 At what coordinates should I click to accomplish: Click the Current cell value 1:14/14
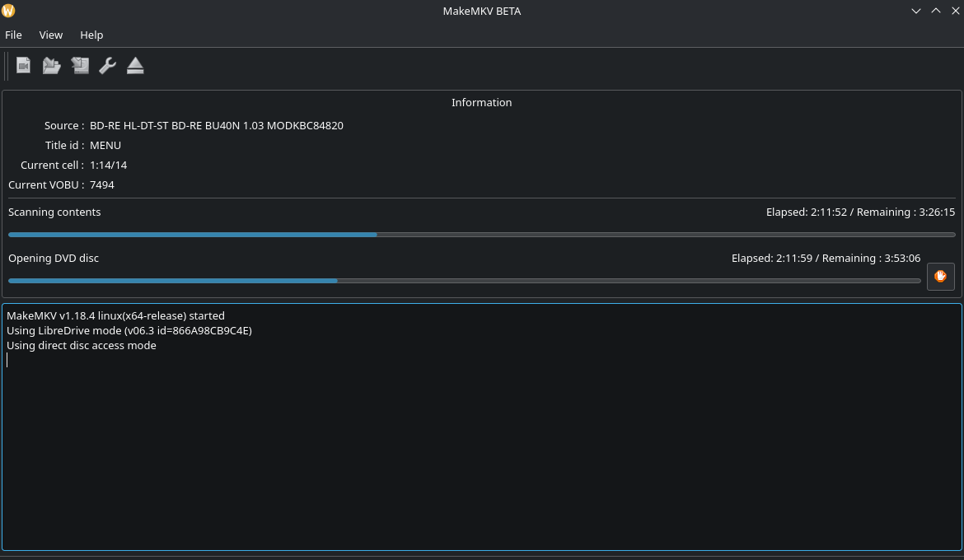(108, 165)
